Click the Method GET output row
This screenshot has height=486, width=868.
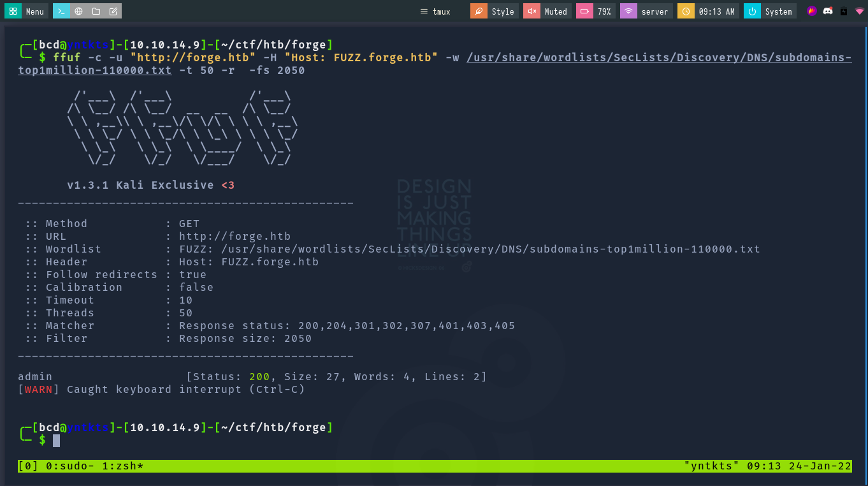pos(112,223)
